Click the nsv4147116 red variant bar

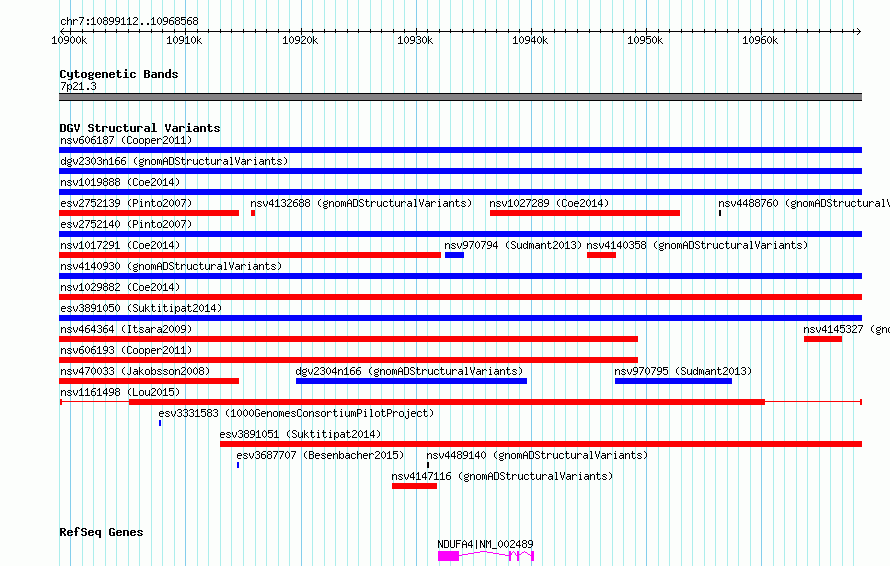(x=414, y=486)
